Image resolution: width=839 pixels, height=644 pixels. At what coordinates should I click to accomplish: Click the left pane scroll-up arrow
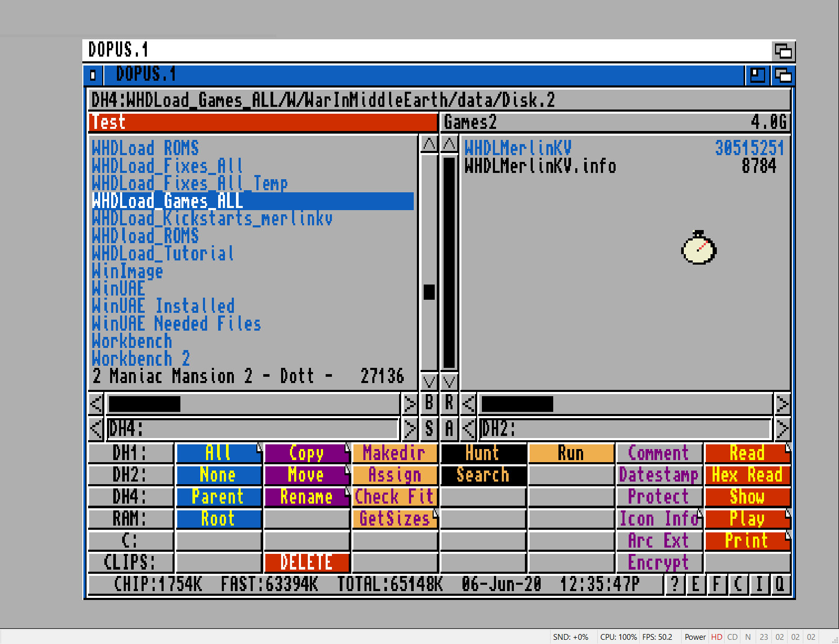[x=429, y=144]
